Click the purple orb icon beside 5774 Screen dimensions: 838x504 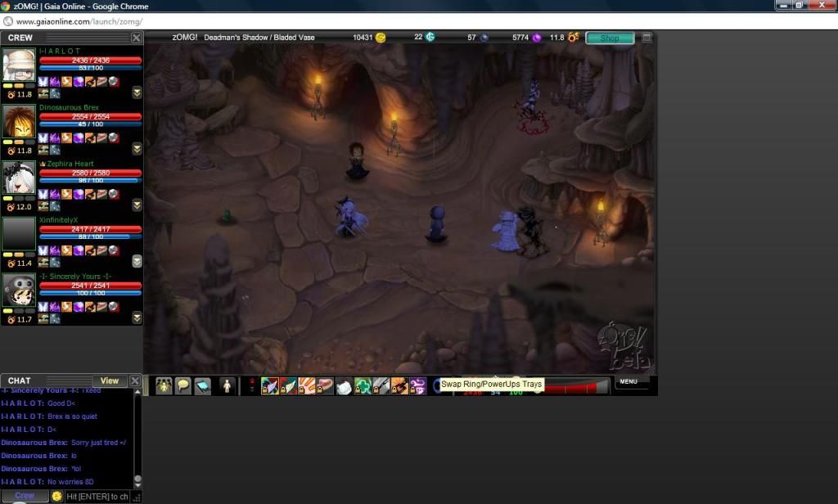(537, 38)
